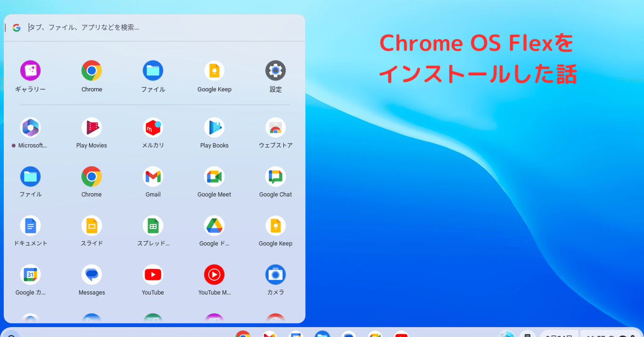Open Google Chat
The width and height of the screenshot is (644, 337).
coord(275,175)
